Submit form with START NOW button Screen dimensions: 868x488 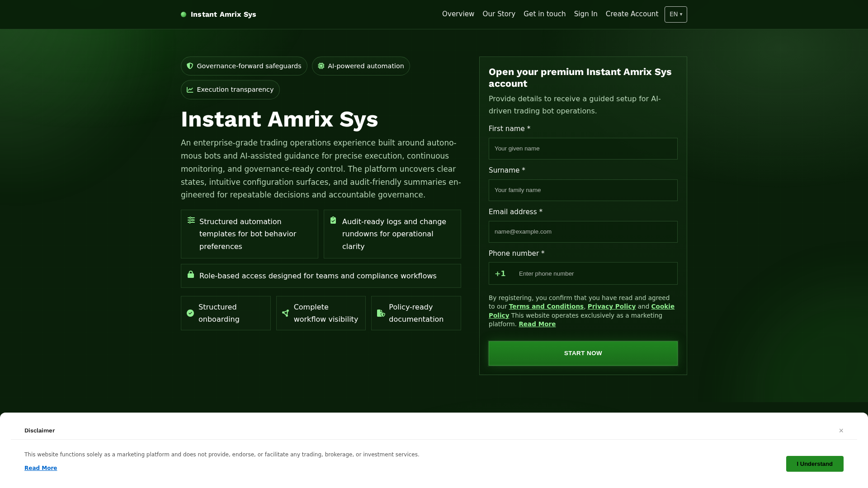tap(583, 353)
